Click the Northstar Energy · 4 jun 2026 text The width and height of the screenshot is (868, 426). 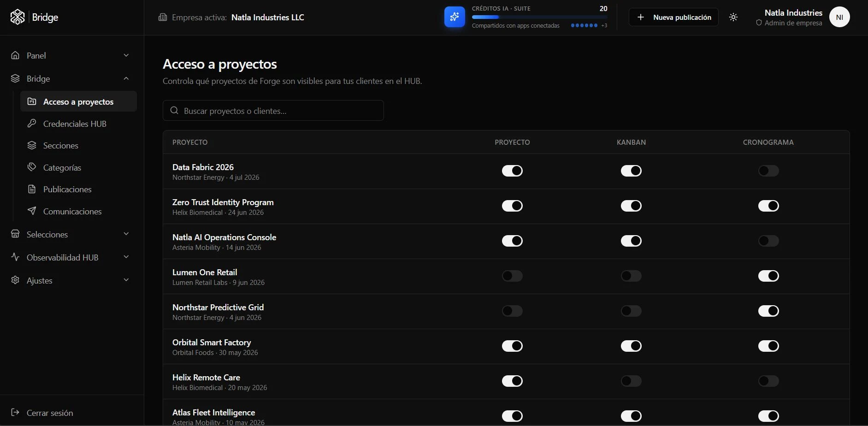[217, 318]
